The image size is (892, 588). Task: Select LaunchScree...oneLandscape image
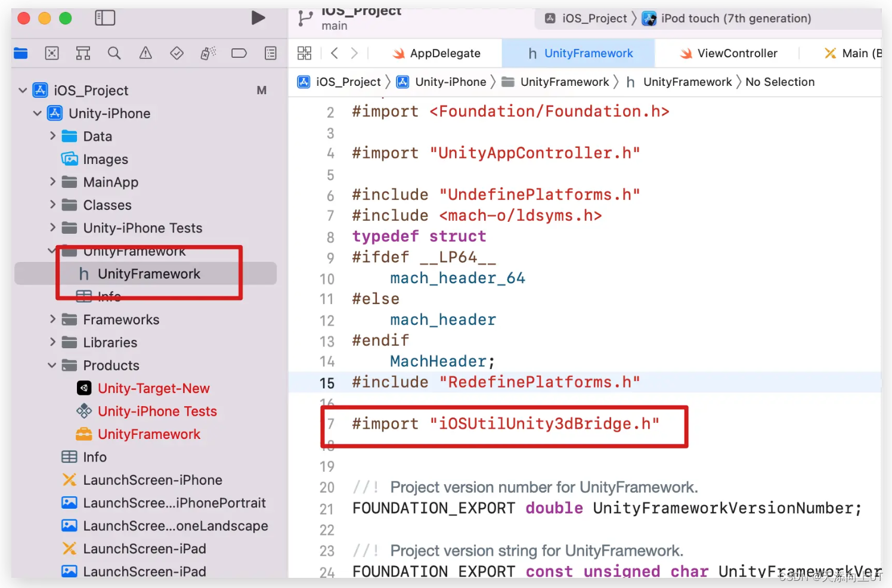[x=165, y=525]
